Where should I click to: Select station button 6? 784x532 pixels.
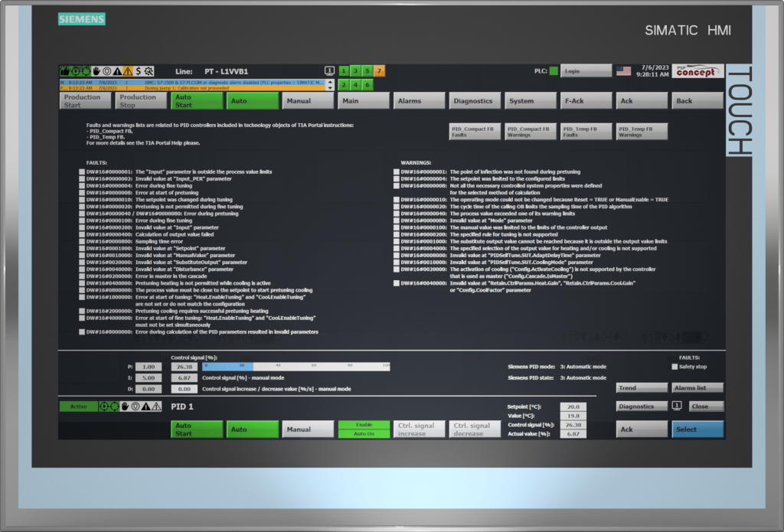pos(367,85)
